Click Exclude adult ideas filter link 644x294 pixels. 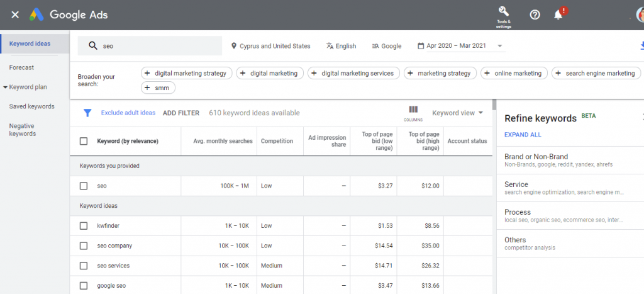[x=128, y=113]
